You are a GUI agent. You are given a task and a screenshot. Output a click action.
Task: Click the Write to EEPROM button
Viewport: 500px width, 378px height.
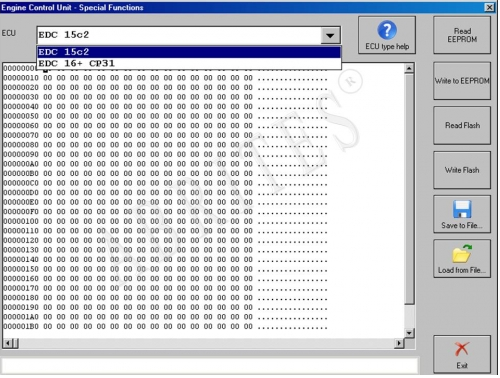click(462, 81)
